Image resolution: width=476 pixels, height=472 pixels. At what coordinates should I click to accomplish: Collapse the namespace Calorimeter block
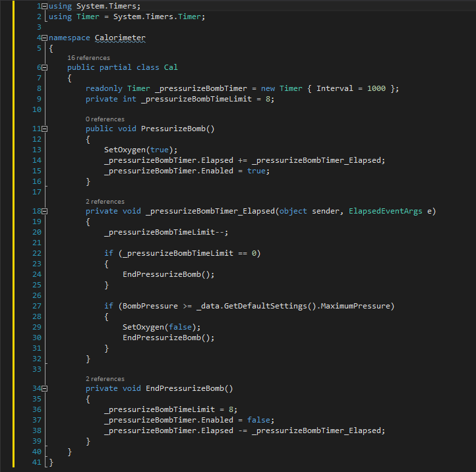(45, 38)
